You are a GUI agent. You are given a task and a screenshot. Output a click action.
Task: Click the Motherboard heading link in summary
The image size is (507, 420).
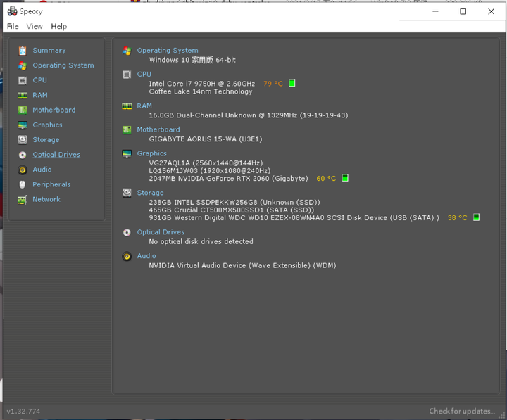(x=158, y=129)
